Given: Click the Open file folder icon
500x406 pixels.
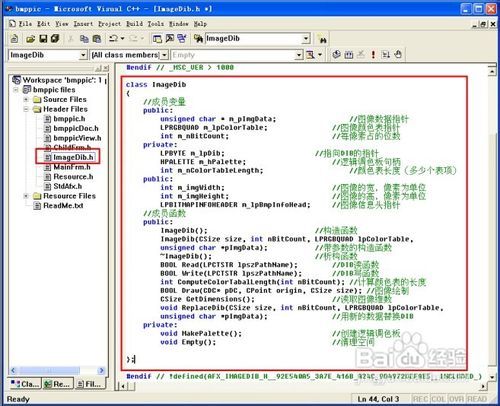Looking at the screenshot, I should tap(30, 39).
